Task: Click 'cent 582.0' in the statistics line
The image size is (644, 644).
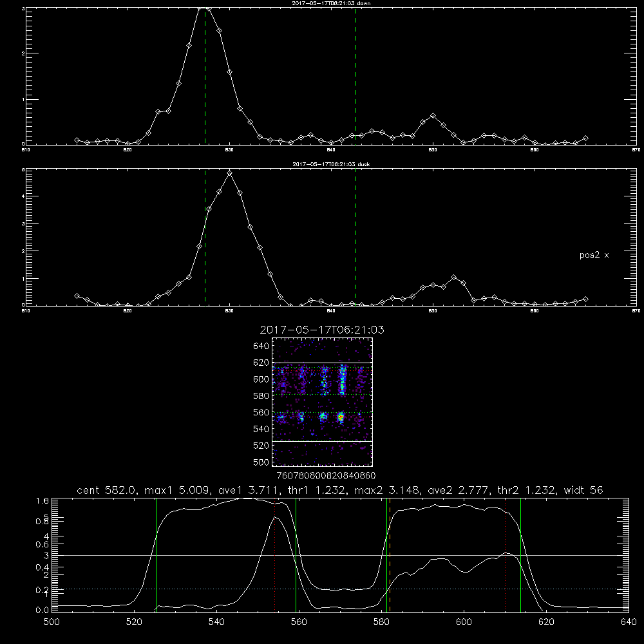Action: [x=106, y=490]
